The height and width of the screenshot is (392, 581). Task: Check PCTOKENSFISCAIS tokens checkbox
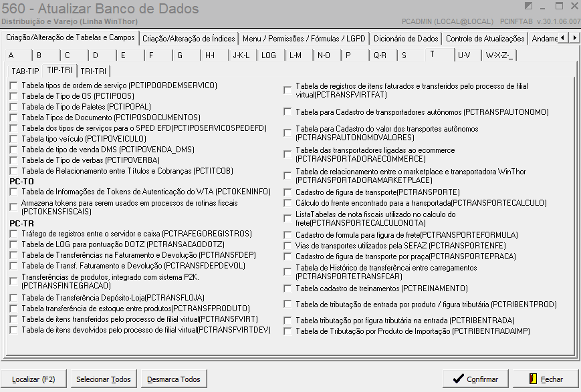pyautogui.click(x=14, y=207)
